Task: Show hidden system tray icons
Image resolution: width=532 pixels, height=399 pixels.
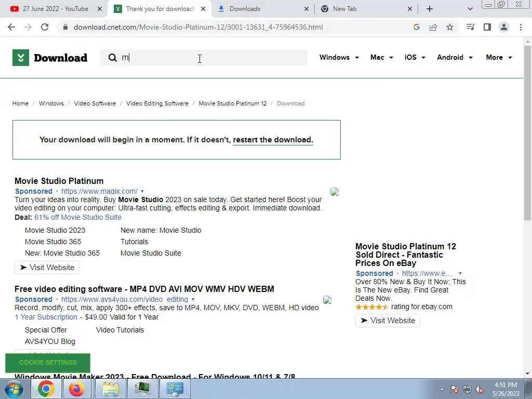Action: 442,389
